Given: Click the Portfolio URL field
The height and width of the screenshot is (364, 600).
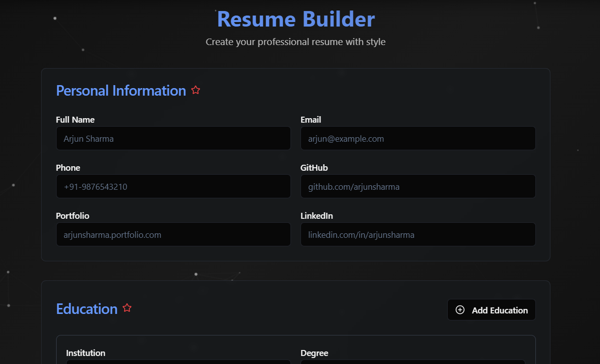Looking at the screenshot, I should point(173,234).
